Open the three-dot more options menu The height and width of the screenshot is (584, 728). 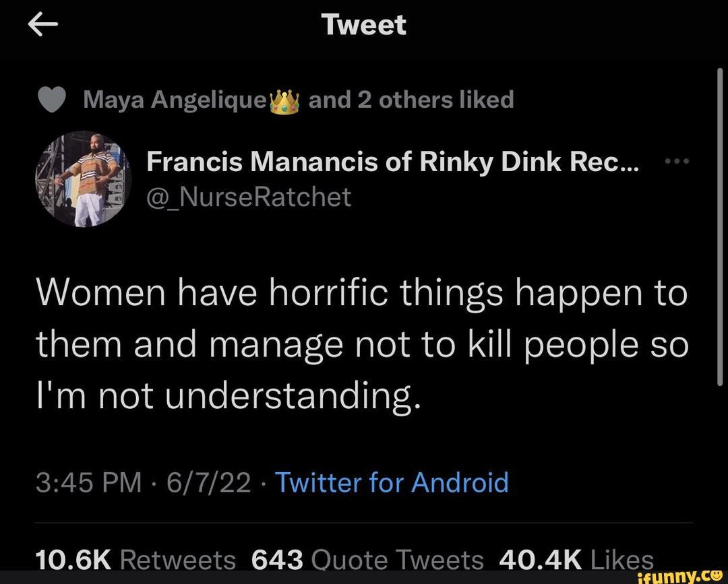676,162
